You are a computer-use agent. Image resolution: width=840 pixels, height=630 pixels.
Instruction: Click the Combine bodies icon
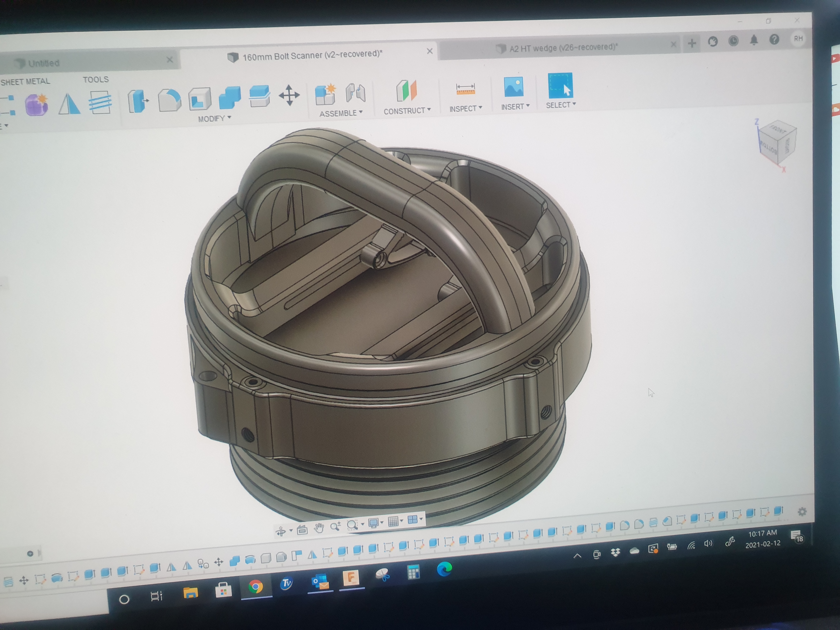229,97
